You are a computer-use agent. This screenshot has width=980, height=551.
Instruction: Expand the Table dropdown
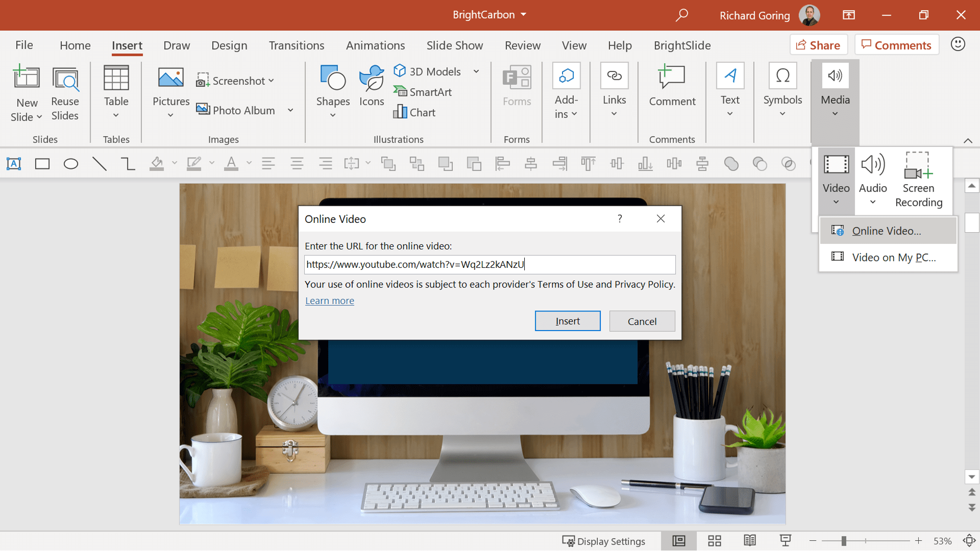tap(116, 114)
